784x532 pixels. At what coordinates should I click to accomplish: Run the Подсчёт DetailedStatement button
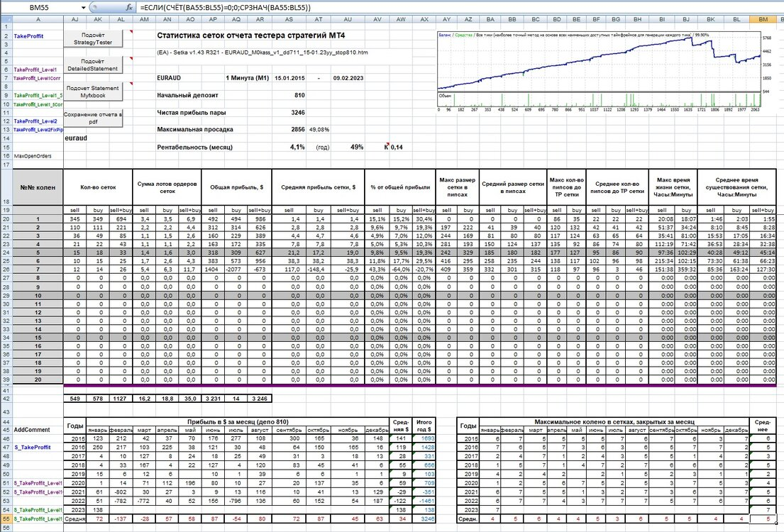click(93, 65)
